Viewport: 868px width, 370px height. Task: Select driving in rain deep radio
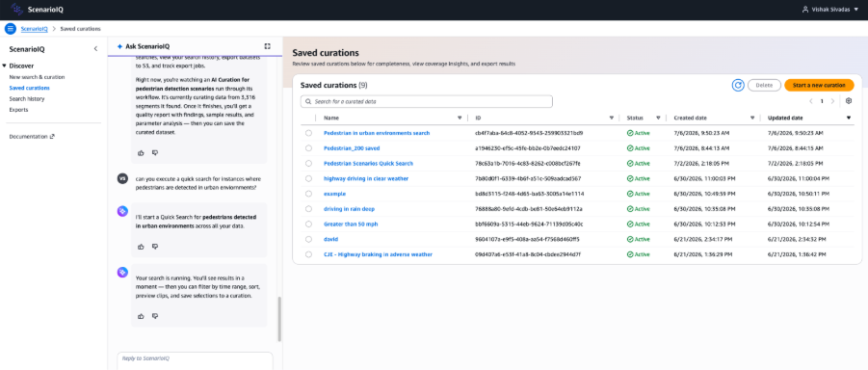click(x=308, y=209)
